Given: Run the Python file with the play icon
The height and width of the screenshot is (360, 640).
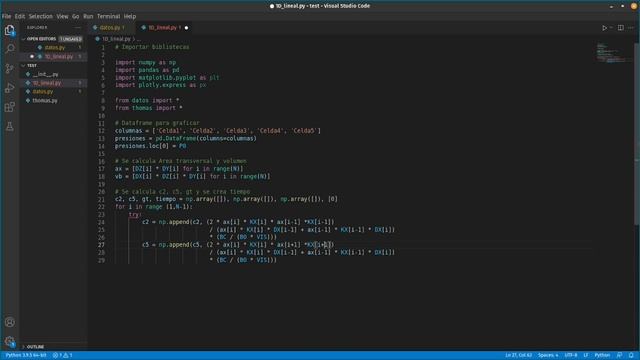Looking at the screenshot, I should [604, 28].
